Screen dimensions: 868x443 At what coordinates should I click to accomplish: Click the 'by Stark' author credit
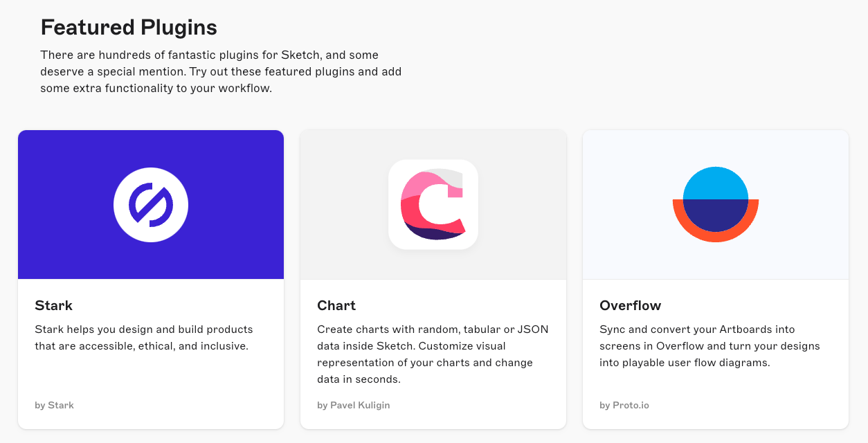[54, 405]
